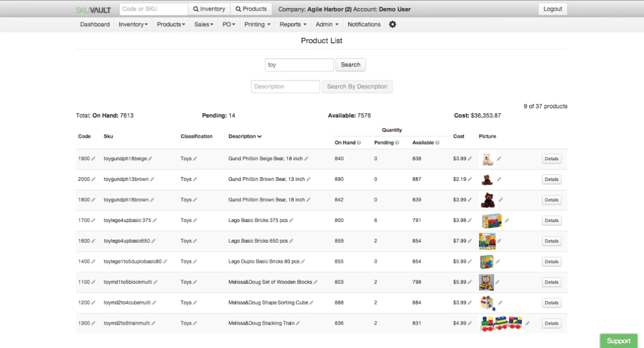Edit picture pencil for Melissa&Doug Stacking Train
644x348 pixels.
point(527,323)
